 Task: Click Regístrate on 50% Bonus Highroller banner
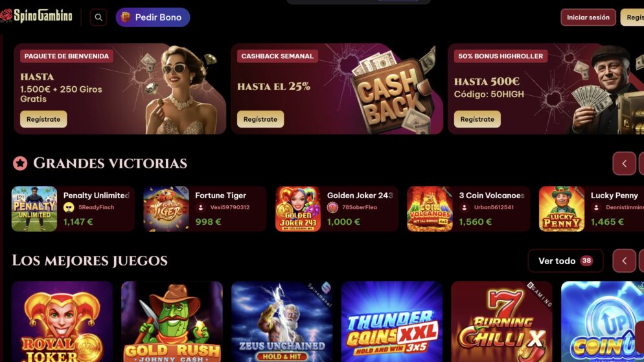tap(477, 119)
